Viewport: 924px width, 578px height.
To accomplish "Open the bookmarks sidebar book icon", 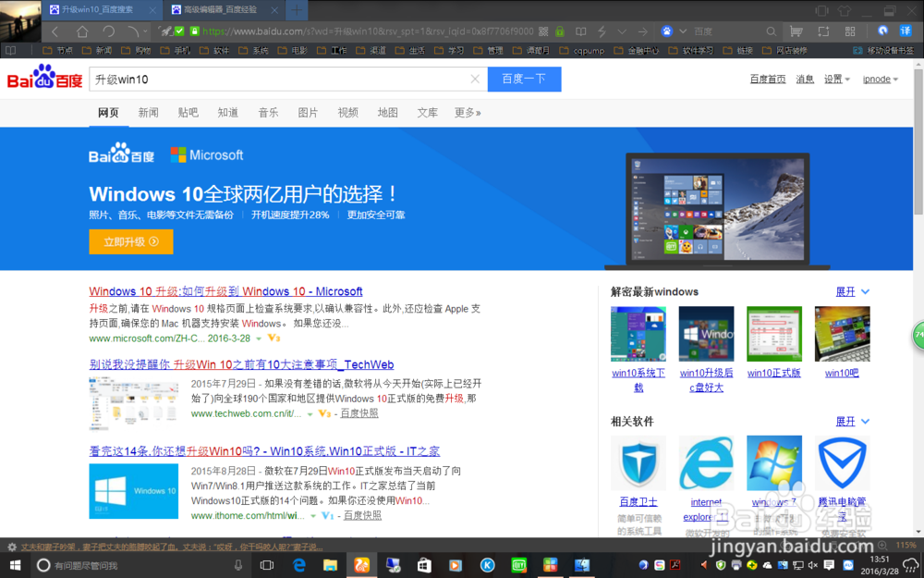I will 10,50.
